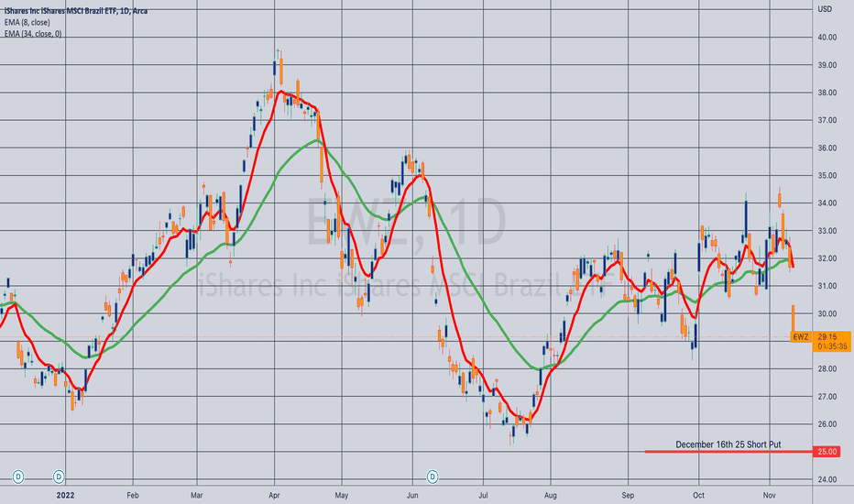Click the 30.00 price axis label
The height and width of the screenshot is (504, 854).
[827, 313]
